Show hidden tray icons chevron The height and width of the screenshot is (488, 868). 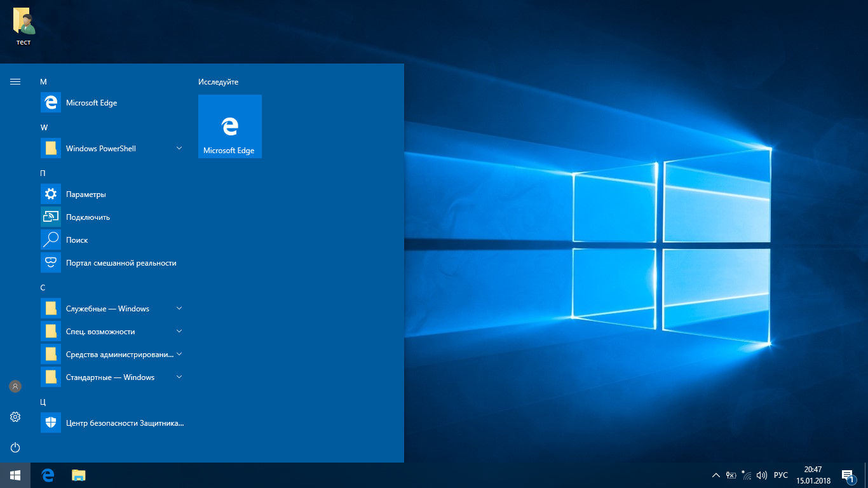click(716, 475)
